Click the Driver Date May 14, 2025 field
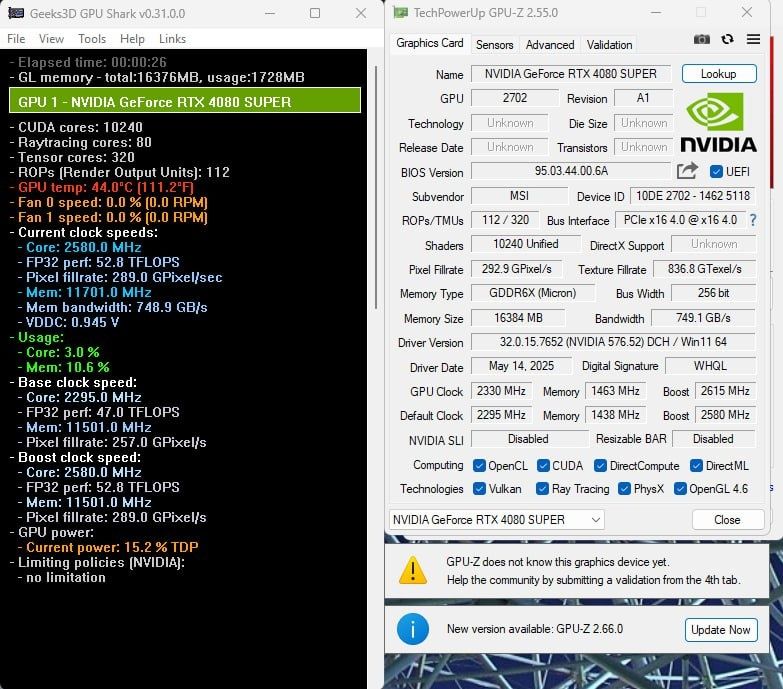 coord(521,366)
